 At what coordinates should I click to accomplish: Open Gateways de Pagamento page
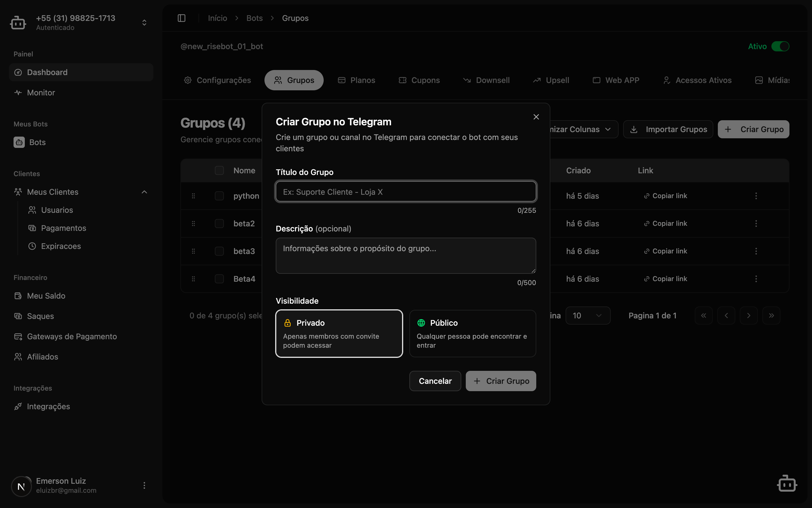[x=81, y=336]
